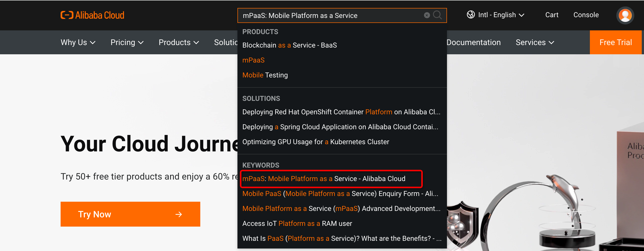
Task: Open the Cart page
Action: pos(551,15)
